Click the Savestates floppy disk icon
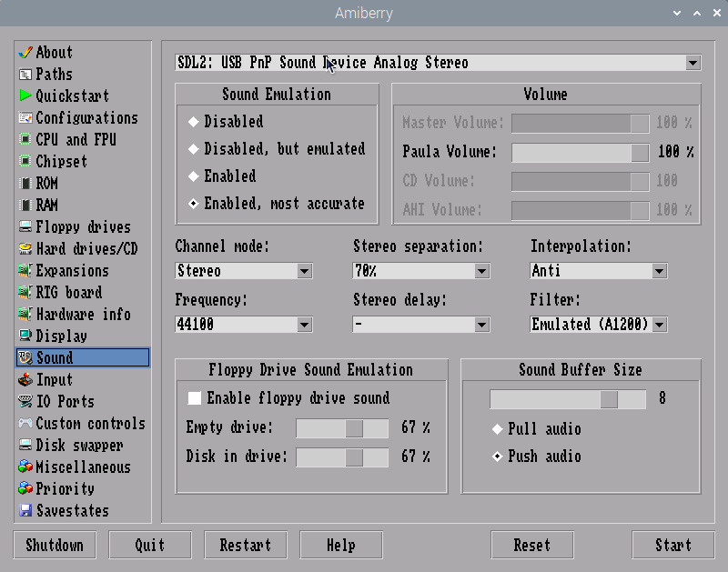 pos(25,510)
